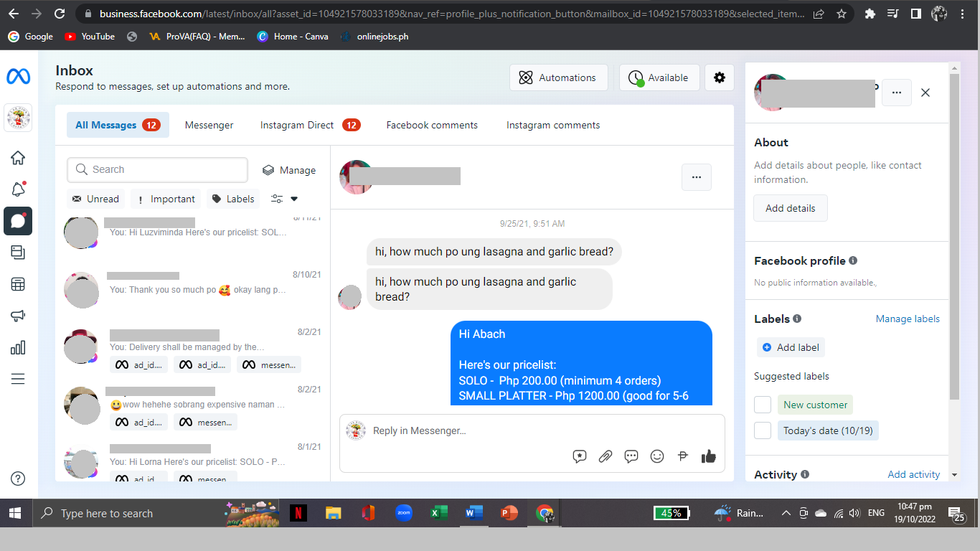Open the conversation mentioning Hi Lorna

(x=192, y=461)
